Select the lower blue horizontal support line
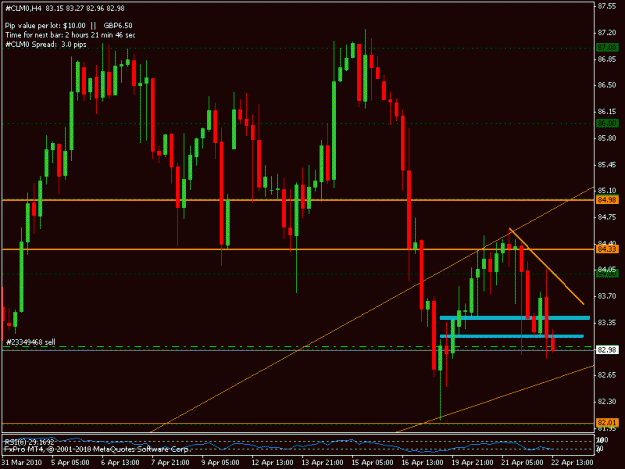This screenshot has height=469, width=625. [512, 336]
